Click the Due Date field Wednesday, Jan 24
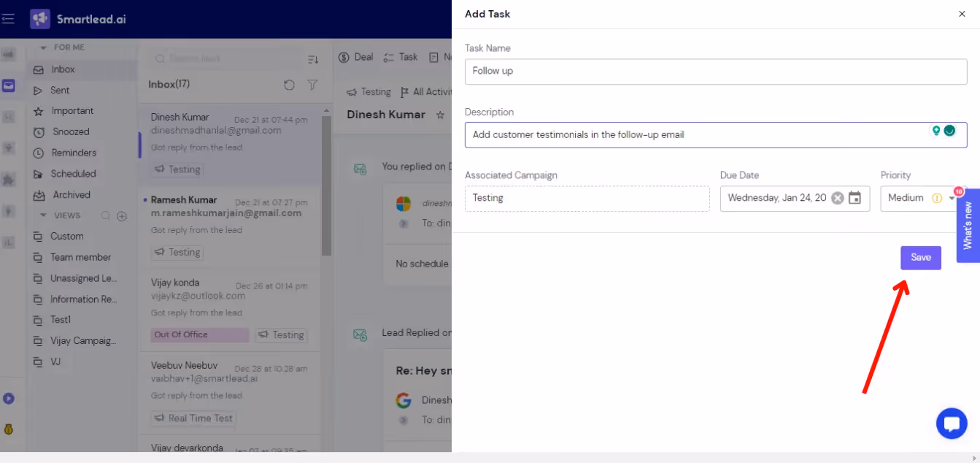This screenshot has width=980, height=463. click(x=795, y=199)
